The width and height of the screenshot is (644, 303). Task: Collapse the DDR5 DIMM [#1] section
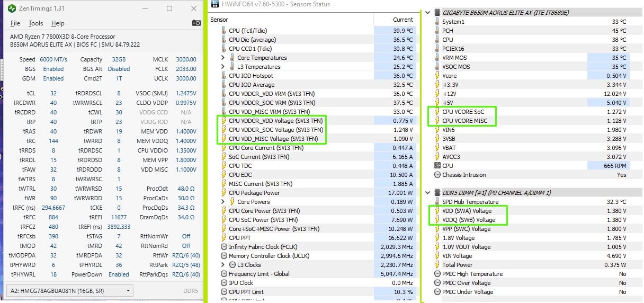[428, 192]
